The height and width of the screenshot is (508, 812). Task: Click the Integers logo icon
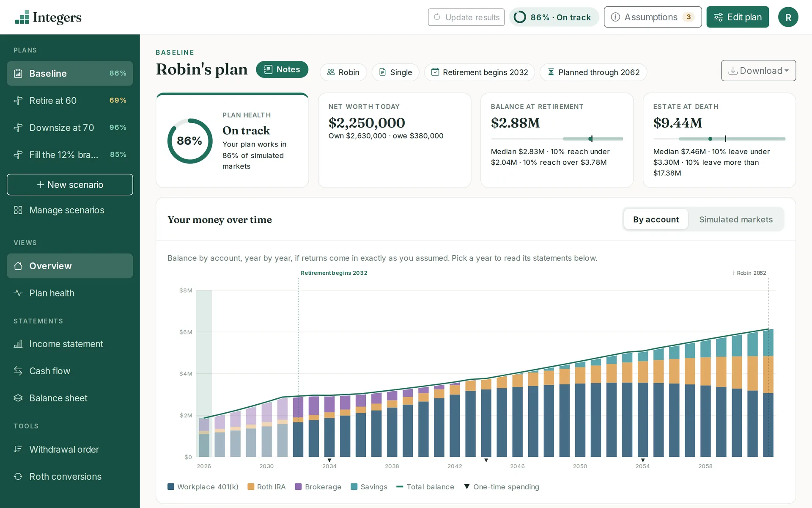[x=22, y=17]
